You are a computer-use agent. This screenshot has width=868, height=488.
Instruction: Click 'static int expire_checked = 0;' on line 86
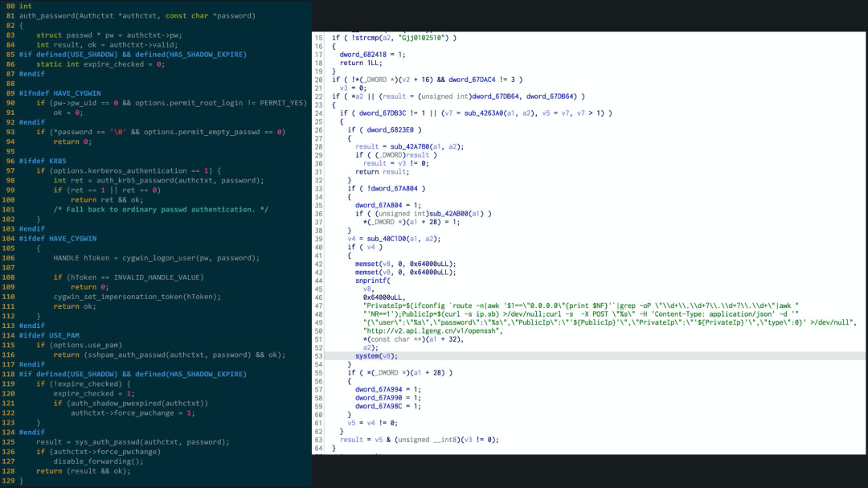coord(100,64)
